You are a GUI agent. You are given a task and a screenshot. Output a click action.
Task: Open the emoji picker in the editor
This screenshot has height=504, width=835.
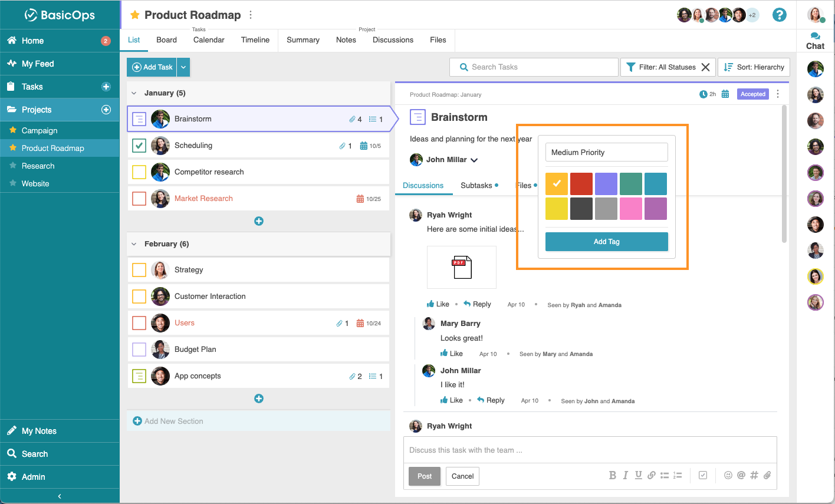pos(728,476)
